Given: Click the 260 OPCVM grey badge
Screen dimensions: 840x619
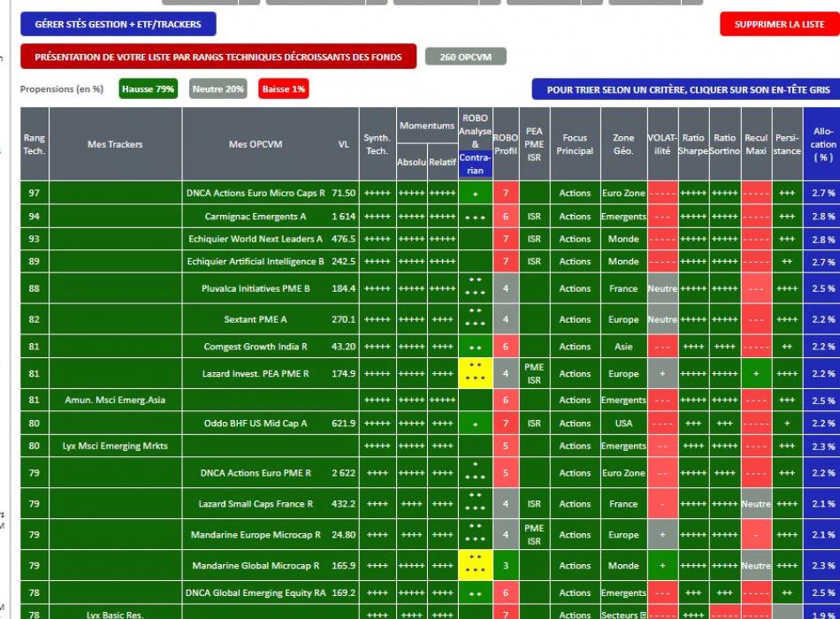Looking at the screenshot, I should (x=465, y=57).
